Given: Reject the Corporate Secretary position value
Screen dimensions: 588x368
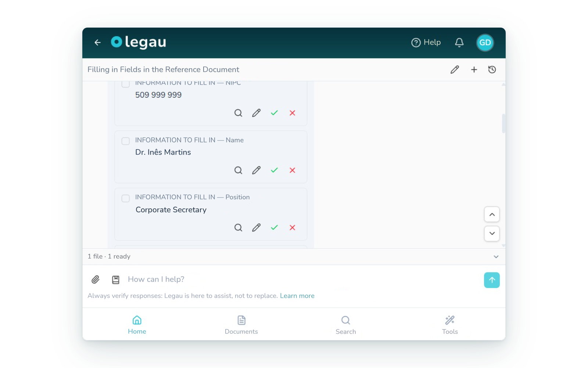Looking at the screenshot, I should [x=292, y=227].
